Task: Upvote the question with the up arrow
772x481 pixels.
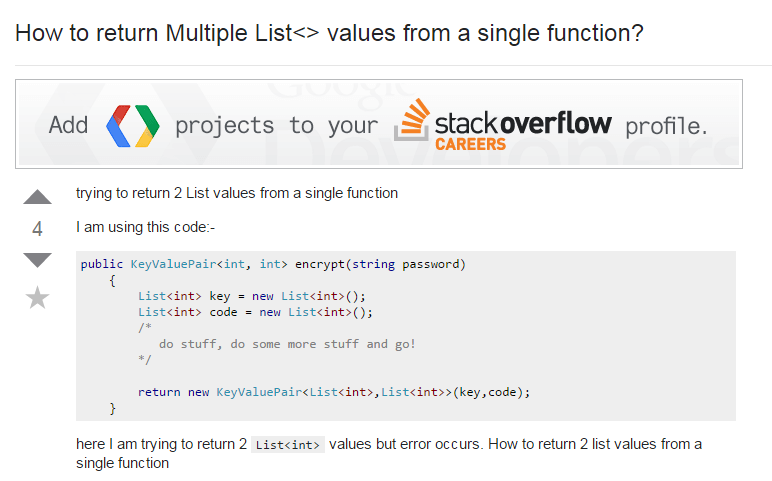Action: tap(37, 197)
